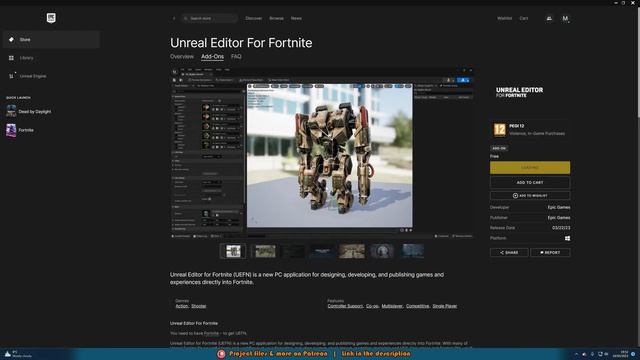Open the Controller Support feature link

point(345,306)
